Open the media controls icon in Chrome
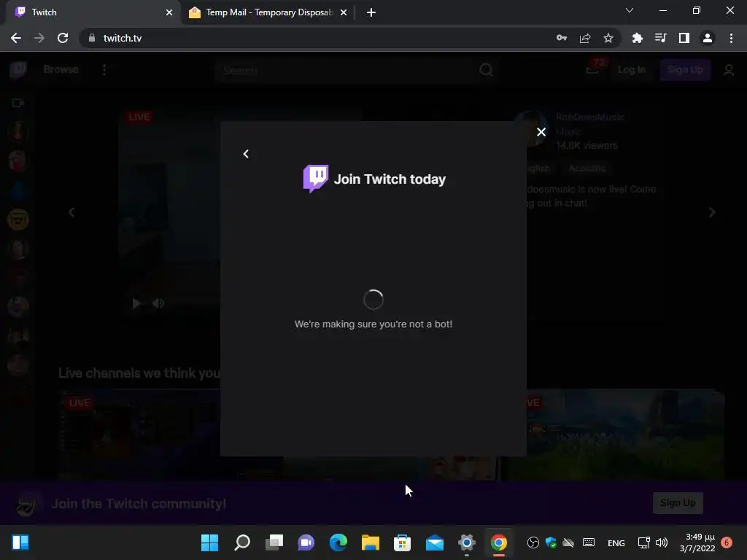 tap(660, 38)
